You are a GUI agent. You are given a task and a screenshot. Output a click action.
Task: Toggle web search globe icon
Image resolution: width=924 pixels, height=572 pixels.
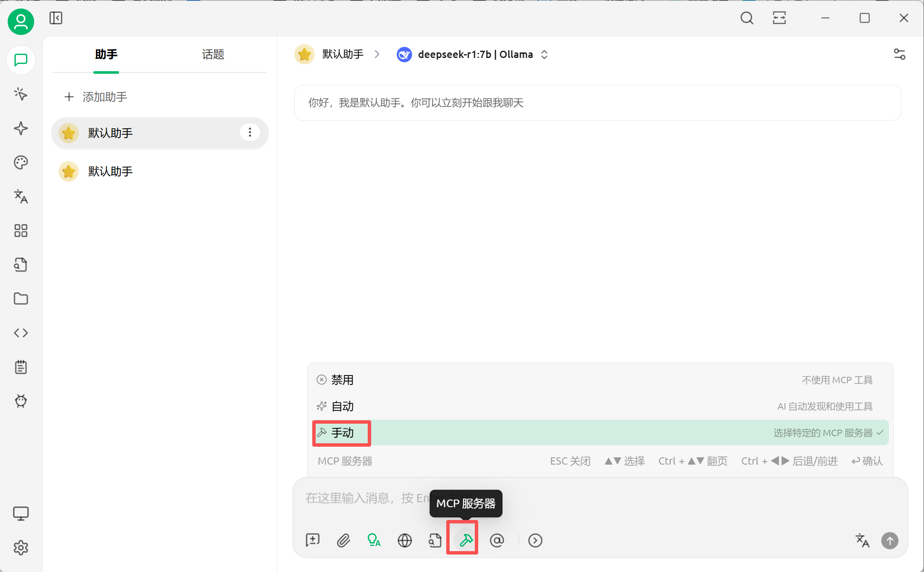coord(404,540)
